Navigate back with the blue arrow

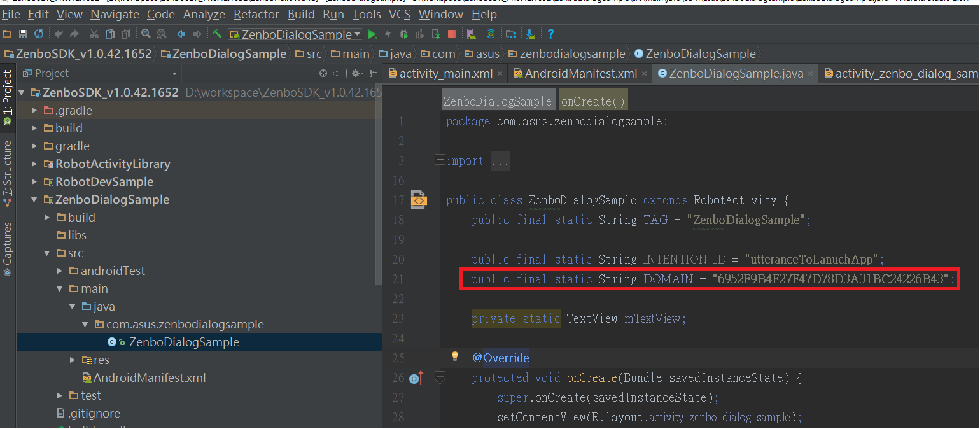pos(181,34)
